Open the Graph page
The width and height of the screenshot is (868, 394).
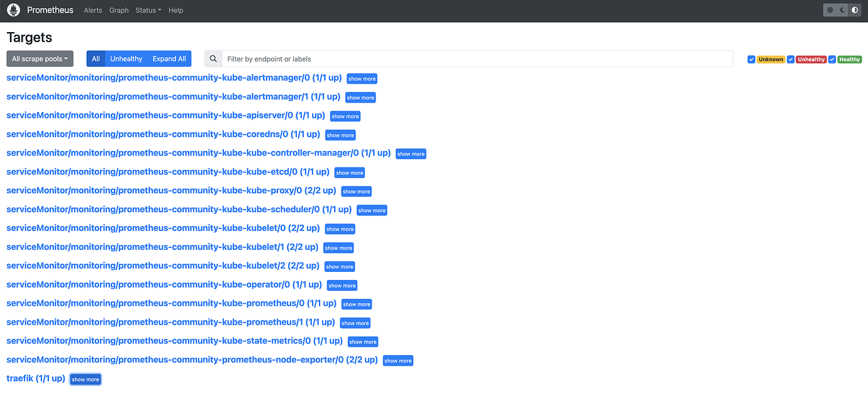(119, 10)
